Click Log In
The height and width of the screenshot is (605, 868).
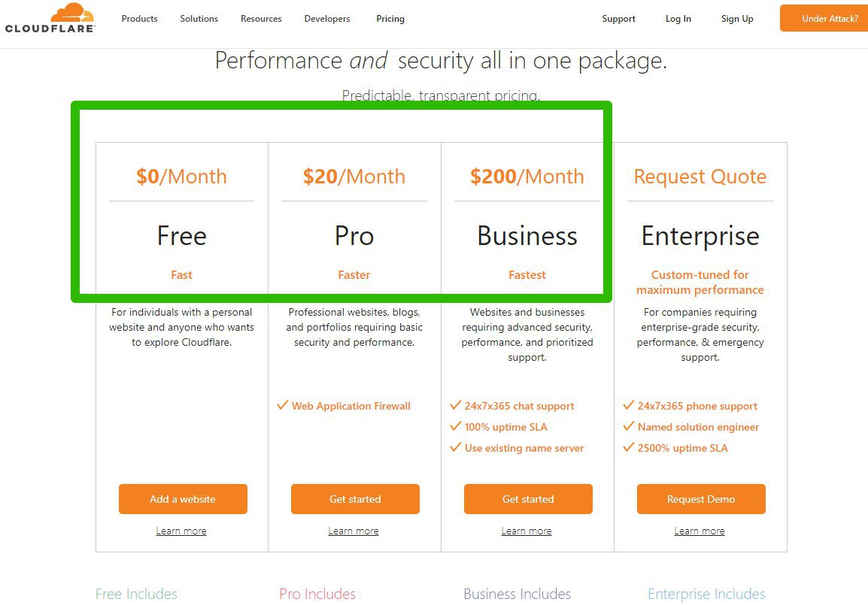[678, 19]
